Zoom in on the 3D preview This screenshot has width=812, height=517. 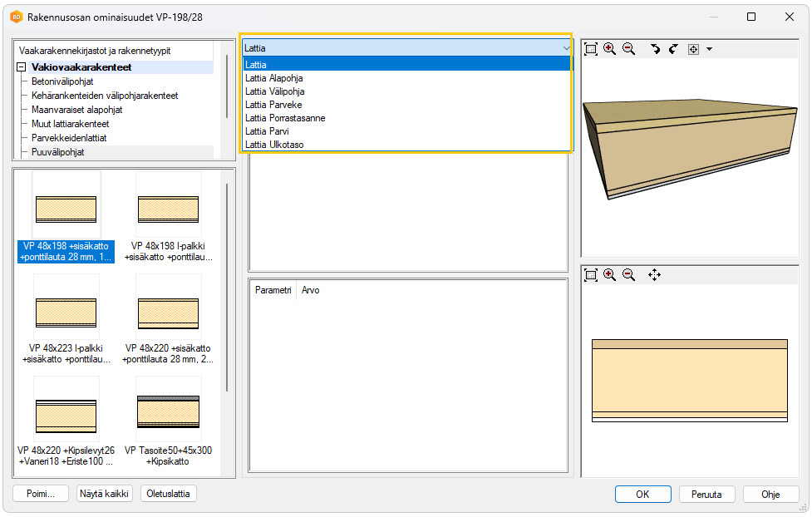point(609,49)
